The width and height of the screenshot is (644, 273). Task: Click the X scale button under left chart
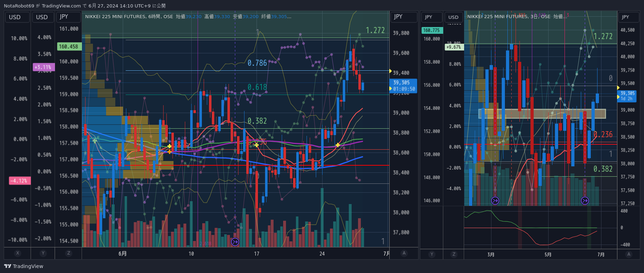coord(17,253)
